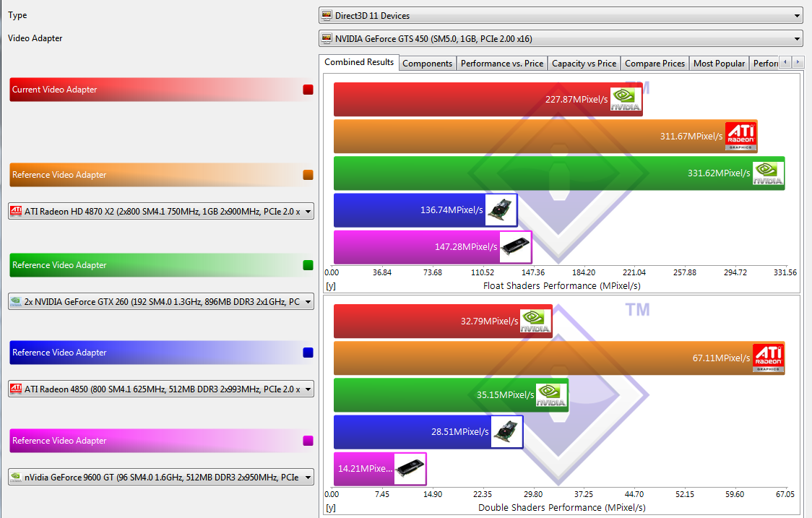
Task: Click ATI Radeon logo on orange double bar
Action: (x=768, y=358)
